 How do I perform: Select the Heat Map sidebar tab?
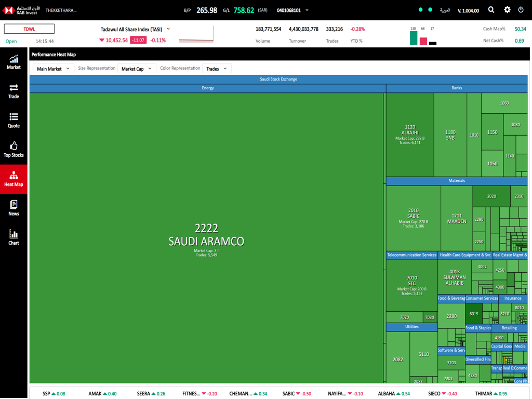pos(13,179)
